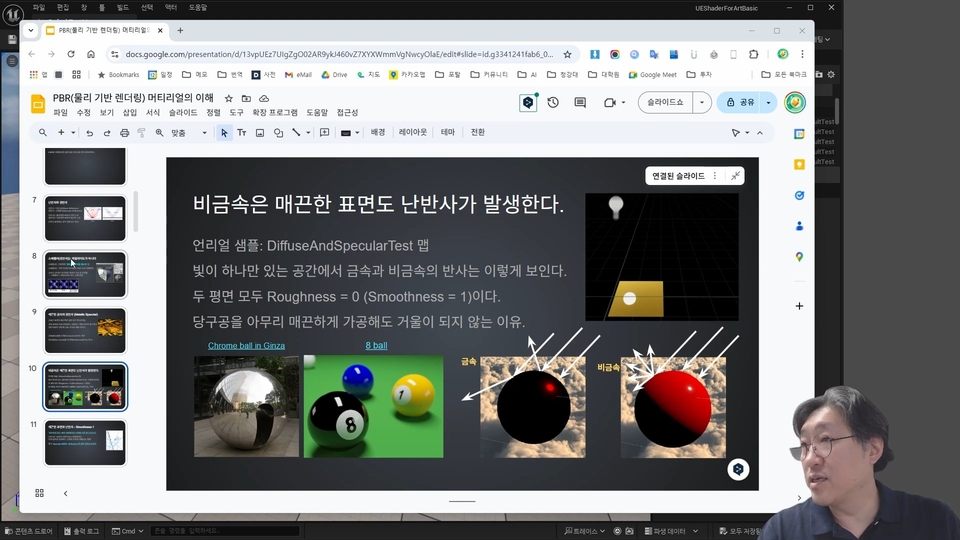
Task: Collapse the toolbar with the up chevron
Action: [x=760, y=132]
